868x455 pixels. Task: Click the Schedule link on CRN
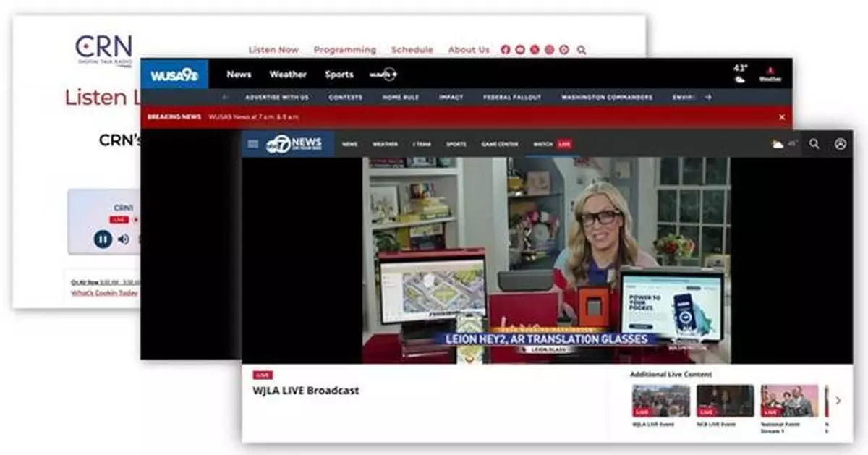[412, 50]
